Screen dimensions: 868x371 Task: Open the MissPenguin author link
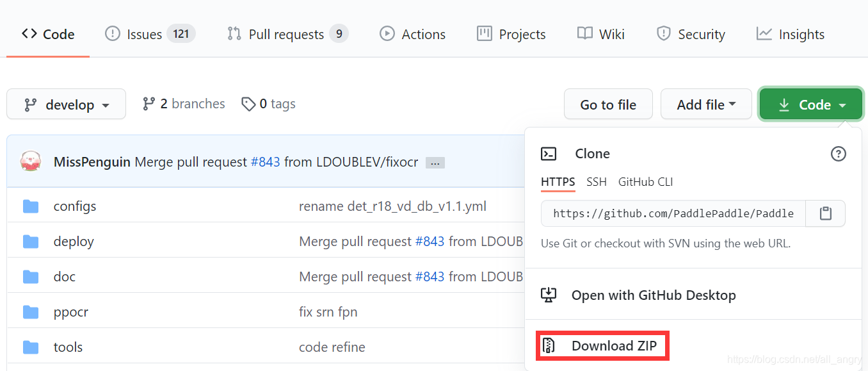click(92, 162)
